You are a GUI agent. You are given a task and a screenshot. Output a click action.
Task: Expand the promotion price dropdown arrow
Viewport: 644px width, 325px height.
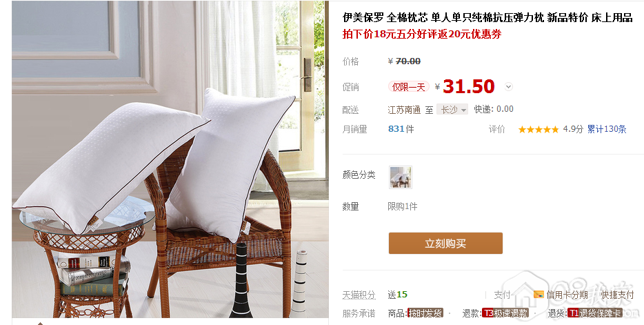tap(508, 87)
